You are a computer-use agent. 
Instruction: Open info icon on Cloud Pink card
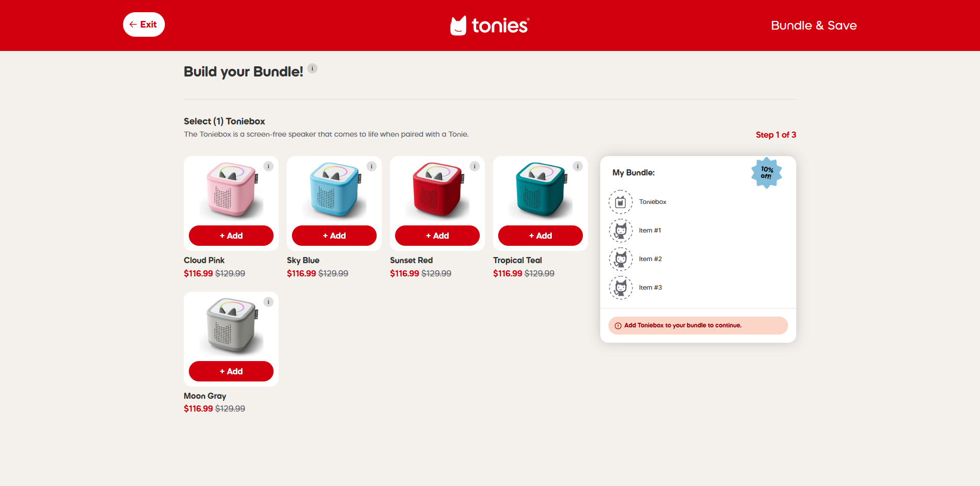[268, 166]
